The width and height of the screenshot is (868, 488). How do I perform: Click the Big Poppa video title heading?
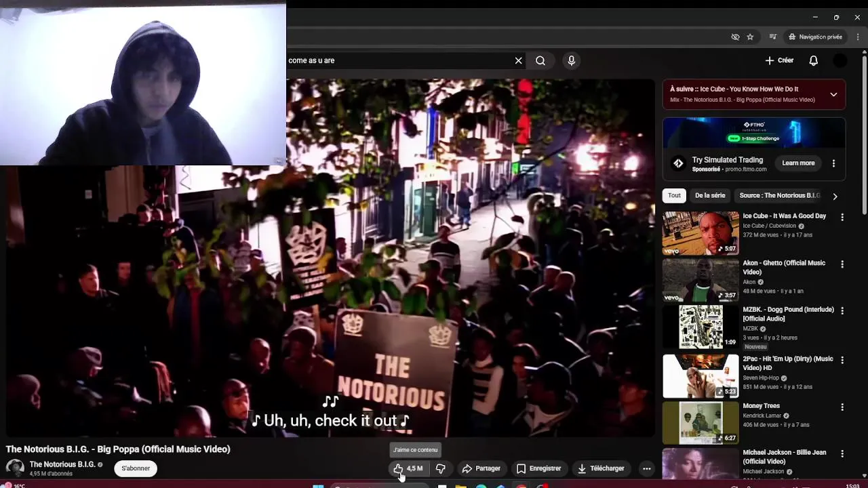tap(118, 449)
